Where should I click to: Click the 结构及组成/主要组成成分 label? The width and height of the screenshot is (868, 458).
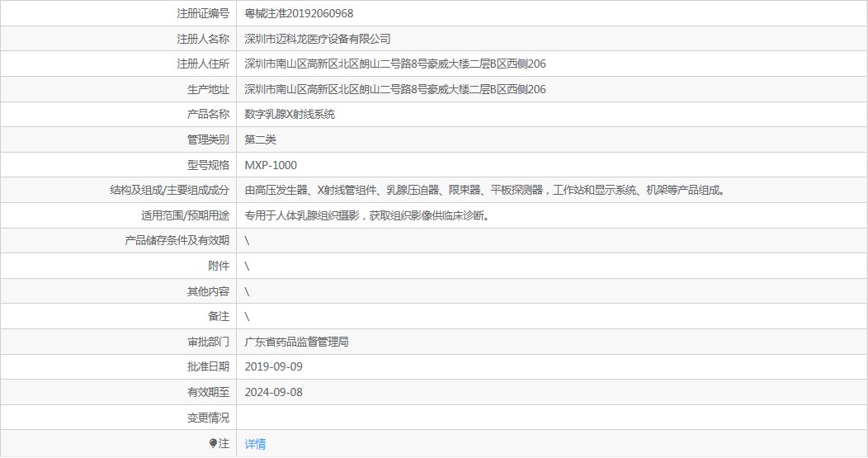pyautogui.click(x=169, y=190)
